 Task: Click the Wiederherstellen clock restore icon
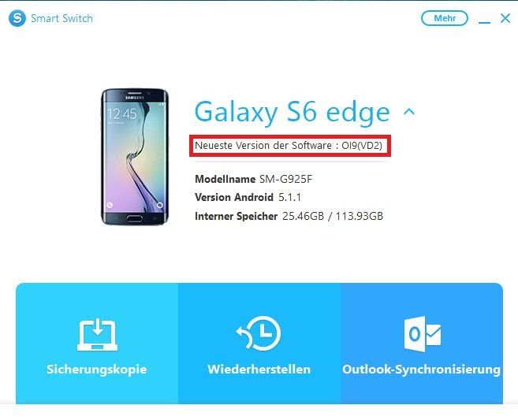[x=259, y=333]
